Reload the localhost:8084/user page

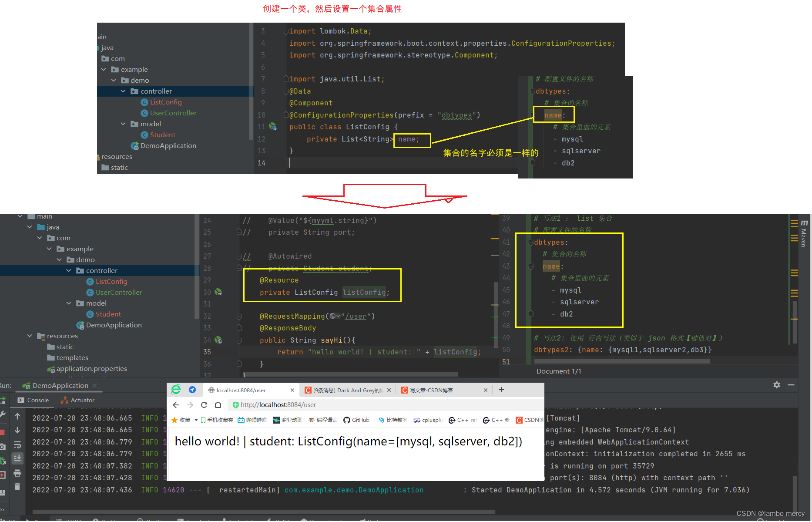point(204,405)
